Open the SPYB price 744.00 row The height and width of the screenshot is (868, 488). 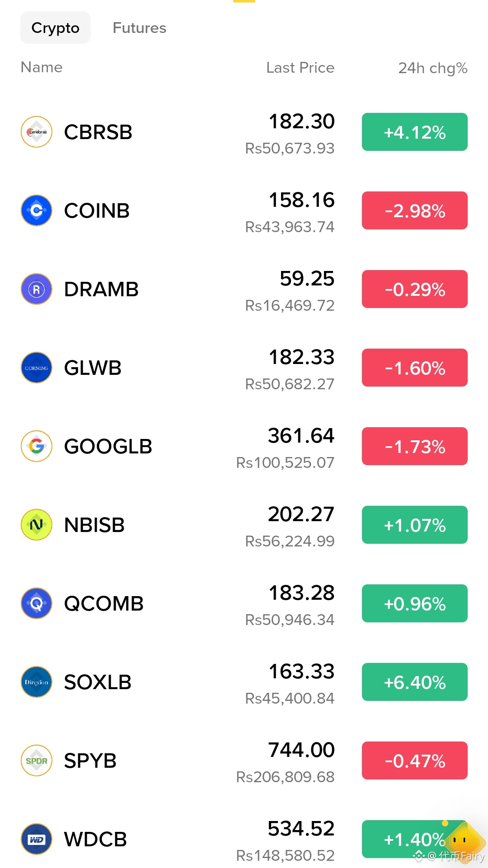(244, 761)
